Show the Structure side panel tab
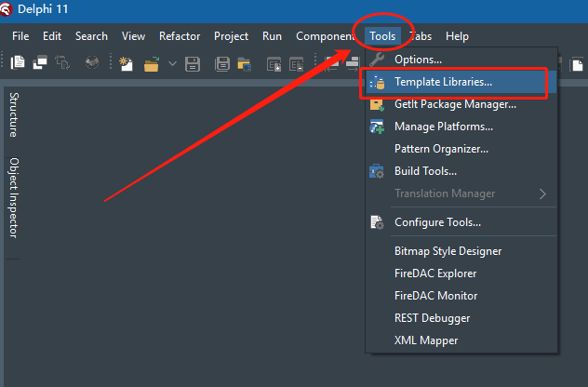Screen dimensions: 588x387 pyautogui.click(x=14, y=114)
